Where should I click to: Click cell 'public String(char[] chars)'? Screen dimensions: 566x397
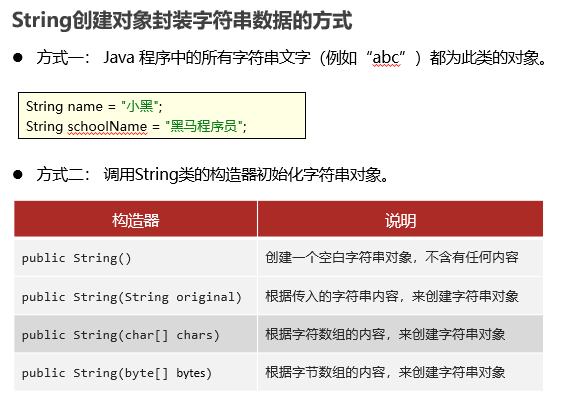tap(136, 335)
